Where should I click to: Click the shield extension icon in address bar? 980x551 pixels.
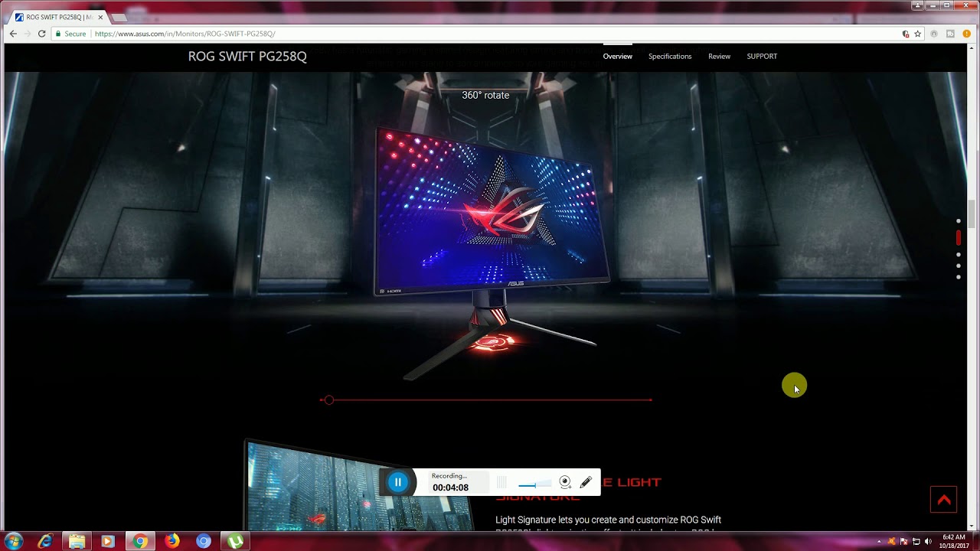[x=906, y=34]
